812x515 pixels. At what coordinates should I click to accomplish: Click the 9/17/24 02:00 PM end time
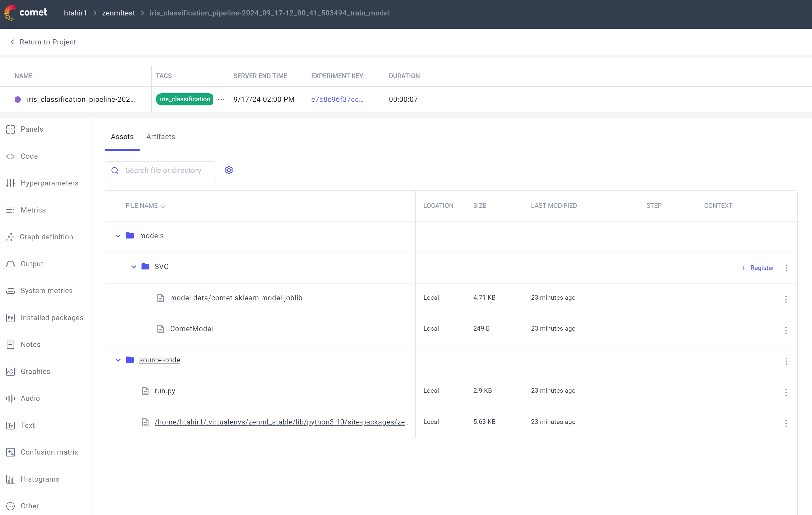[264, 99]
